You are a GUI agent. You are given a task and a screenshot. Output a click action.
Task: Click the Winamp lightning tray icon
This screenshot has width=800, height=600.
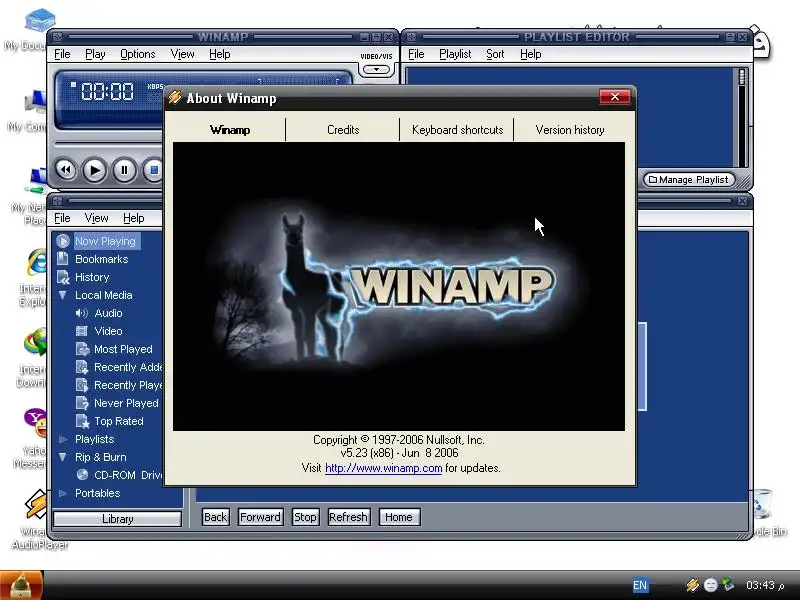point(692,585)
